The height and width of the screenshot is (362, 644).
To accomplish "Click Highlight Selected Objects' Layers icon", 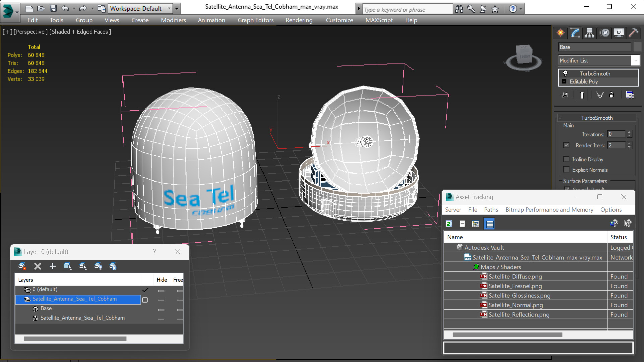I will [82, 266].
